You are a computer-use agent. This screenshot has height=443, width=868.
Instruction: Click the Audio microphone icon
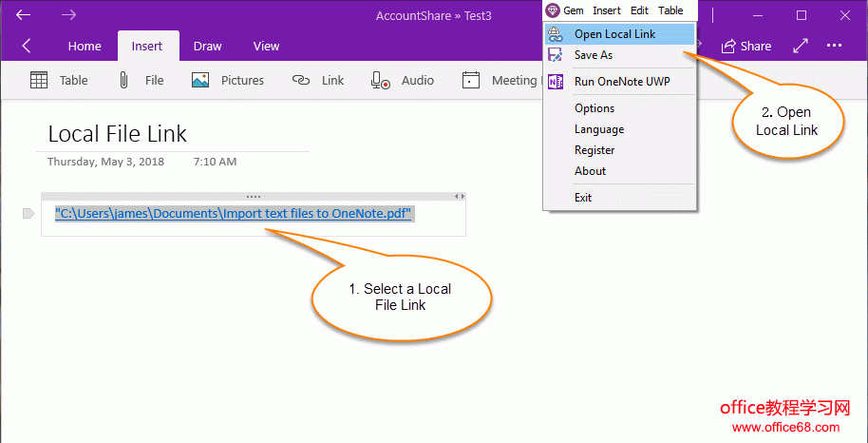380,81
